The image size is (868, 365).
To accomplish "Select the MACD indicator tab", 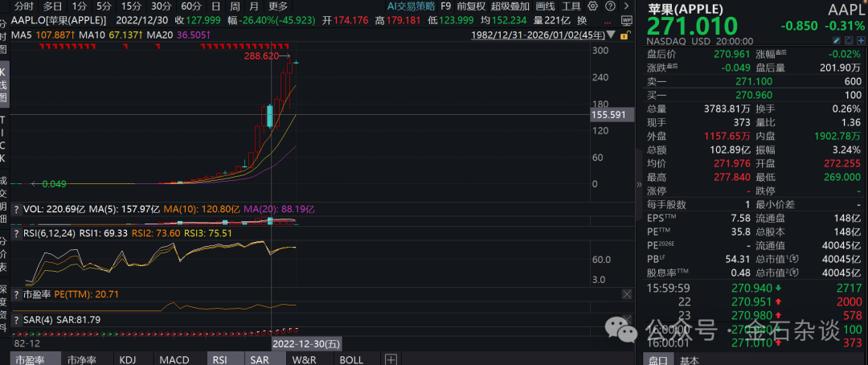I will click(x=174, y=359).
